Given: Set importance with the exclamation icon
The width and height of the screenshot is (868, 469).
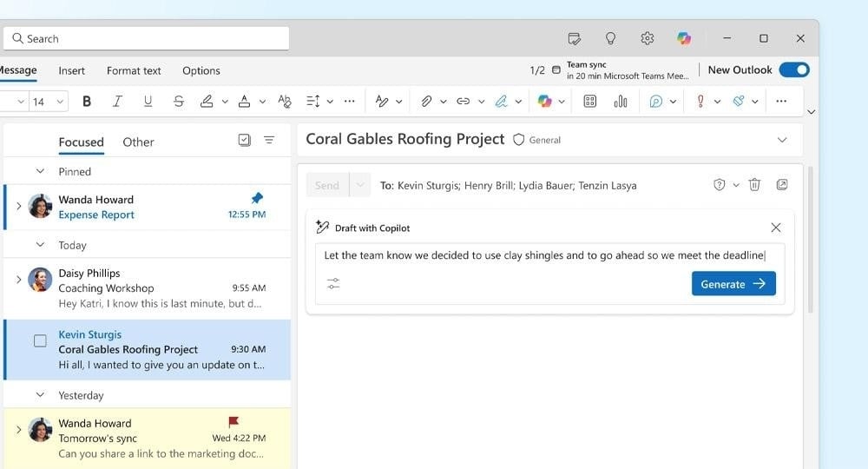Looking at the screenshot, I should [x=700, y=102].
